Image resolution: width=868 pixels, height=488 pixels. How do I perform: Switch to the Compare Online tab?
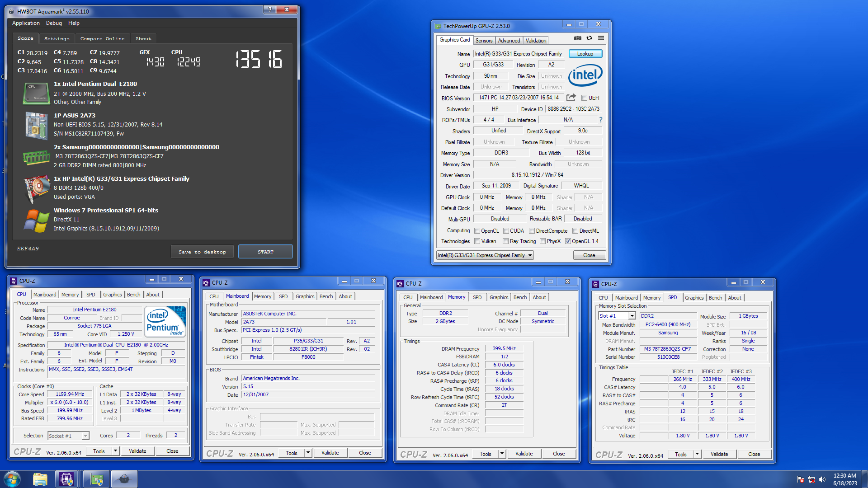[103, 39]
